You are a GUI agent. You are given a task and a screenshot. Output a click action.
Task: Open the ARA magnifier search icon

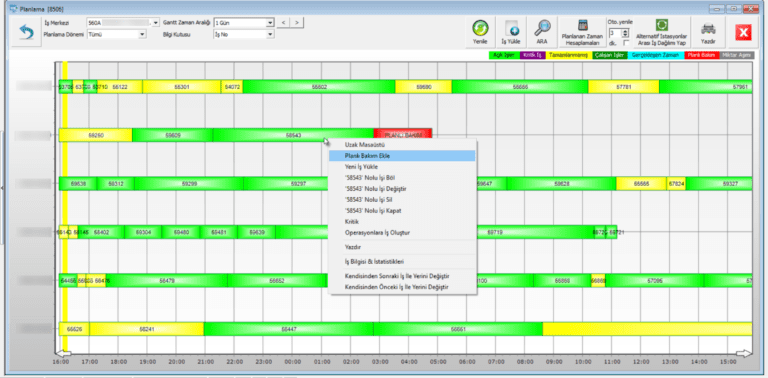pos(541,32)
